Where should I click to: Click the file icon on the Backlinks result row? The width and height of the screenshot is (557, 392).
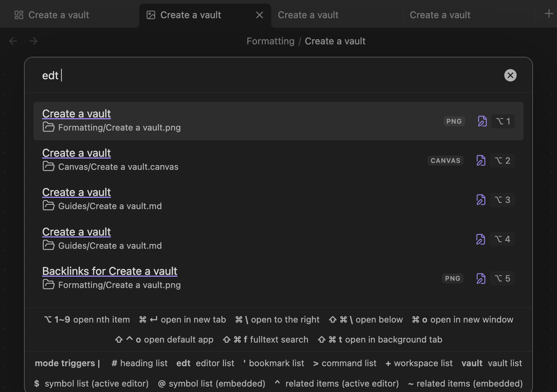coord(481,279)
